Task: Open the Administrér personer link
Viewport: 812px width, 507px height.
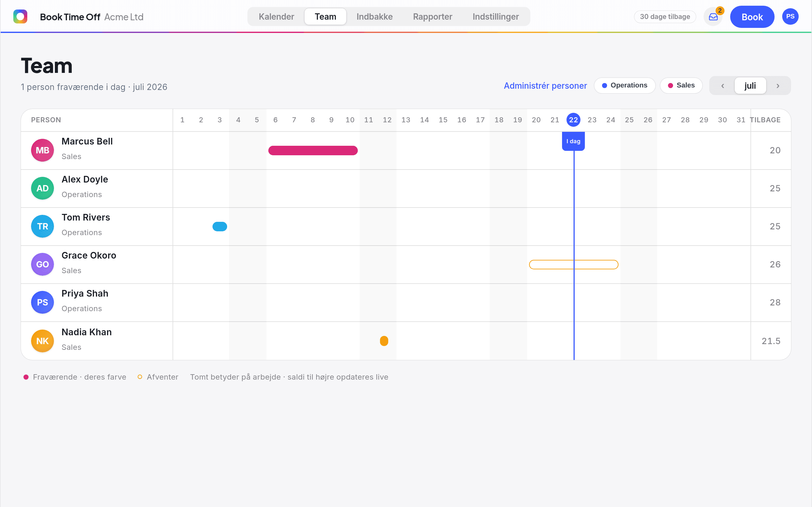Action: pos(545,86)
